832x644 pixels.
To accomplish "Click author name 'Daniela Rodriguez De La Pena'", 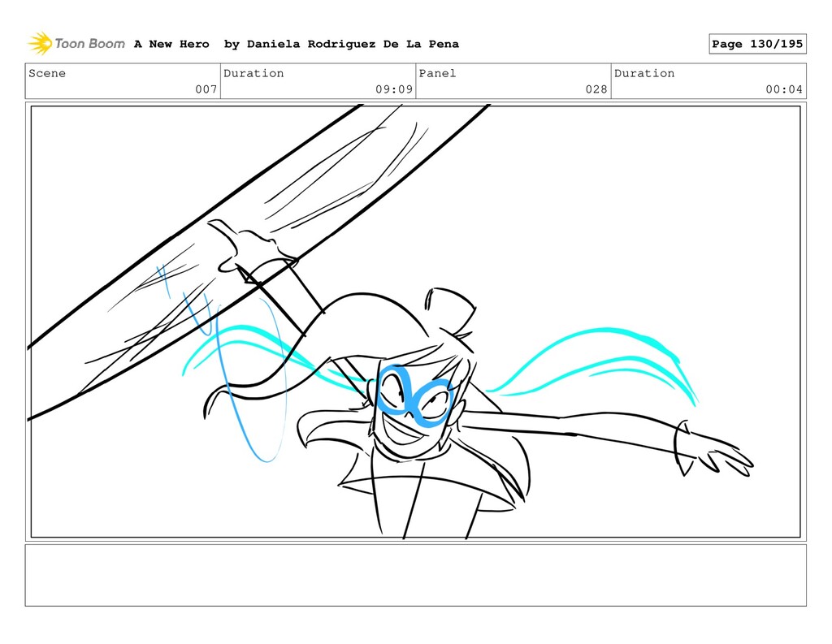I will [353, 44].
